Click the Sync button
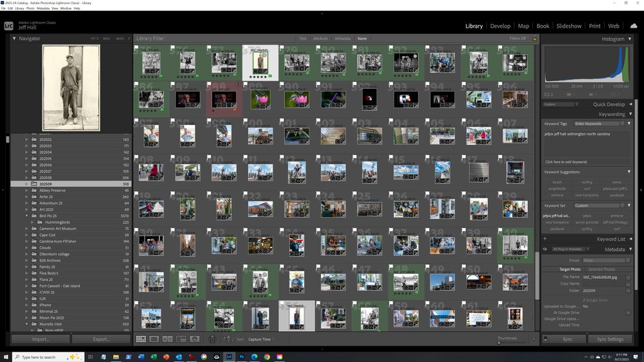The height and width of the screenshot is (362, 644). click(x=567, y=339)
